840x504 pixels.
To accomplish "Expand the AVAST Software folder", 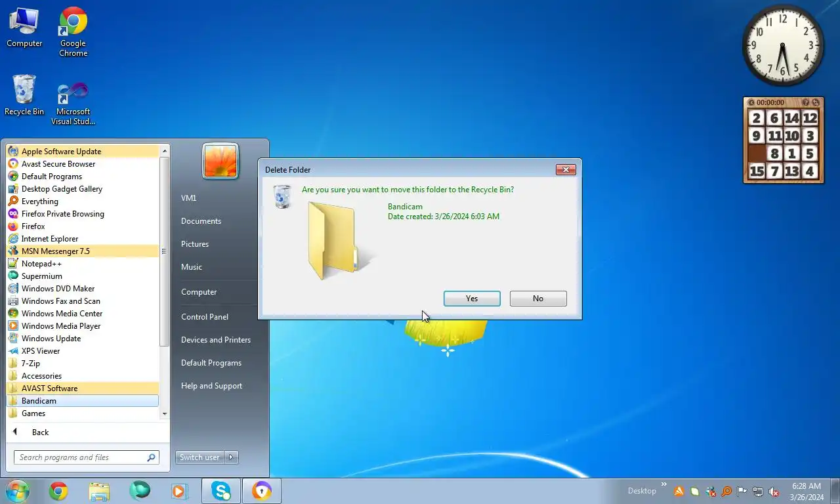I will (x=83, y=388).
